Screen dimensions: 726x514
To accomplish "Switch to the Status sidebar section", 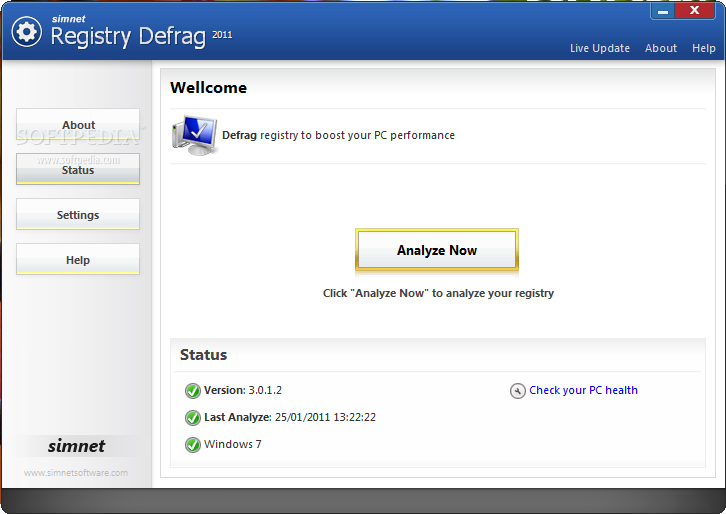I will [78, 169].
